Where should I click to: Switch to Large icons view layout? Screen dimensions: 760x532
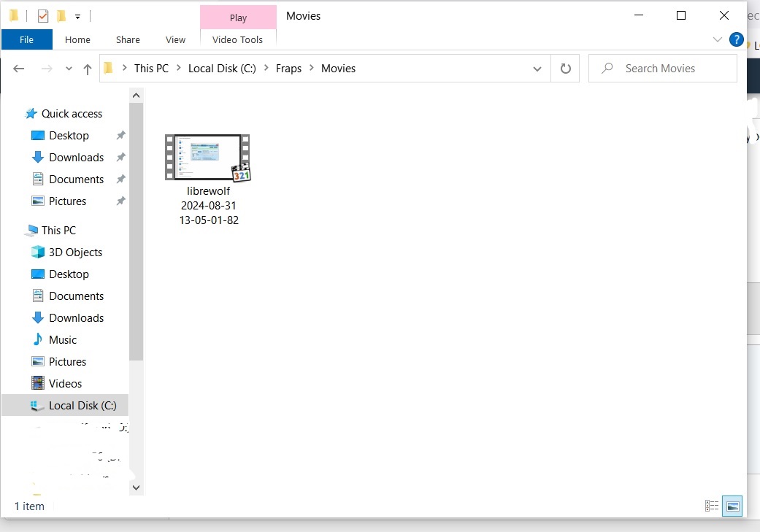[732, 506]
